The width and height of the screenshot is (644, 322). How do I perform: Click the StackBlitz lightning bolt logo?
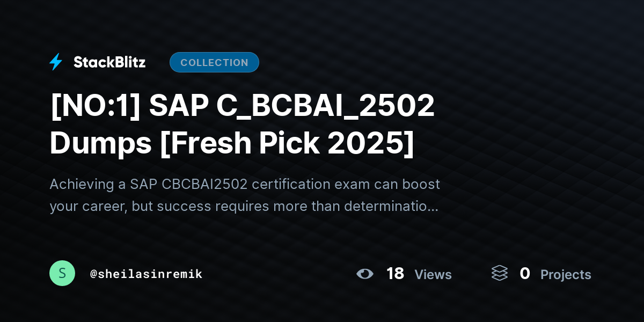click(x=56, y=62)
